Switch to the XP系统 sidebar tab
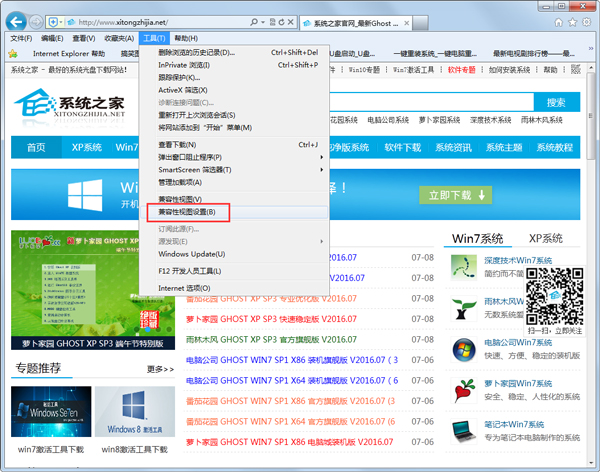 (546, 238)
